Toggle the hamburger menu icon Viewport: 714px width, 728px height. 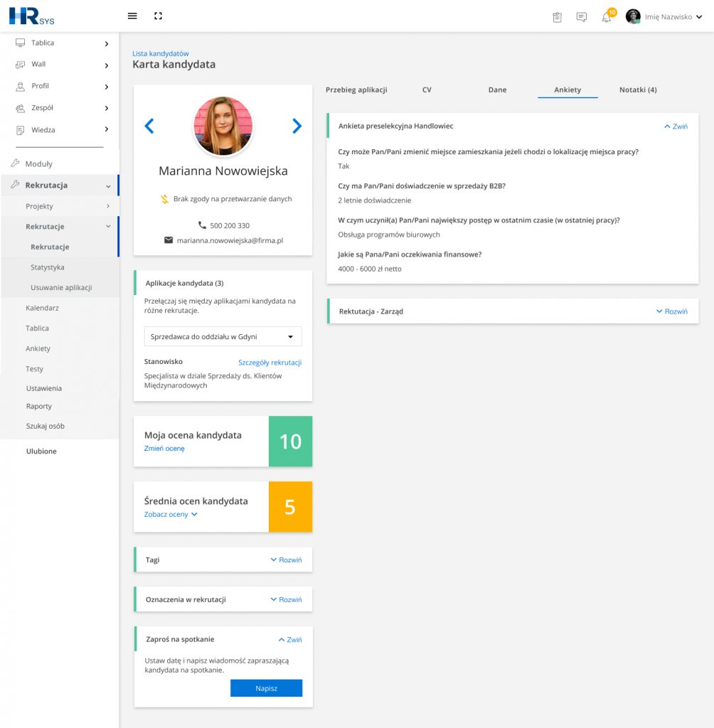coord(132,16)
